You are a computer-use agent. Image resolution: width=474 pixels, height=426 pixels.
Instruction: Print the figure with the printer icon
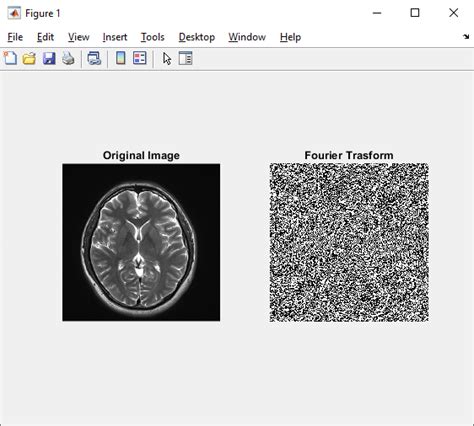[68, 58]
